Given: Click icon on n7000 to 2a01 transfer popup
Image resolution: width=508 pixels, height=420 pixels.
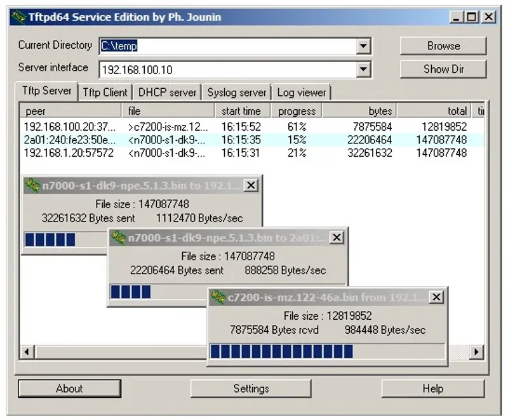Looking at the screenshot, I should pyautogui.click(x=118, y=237).
